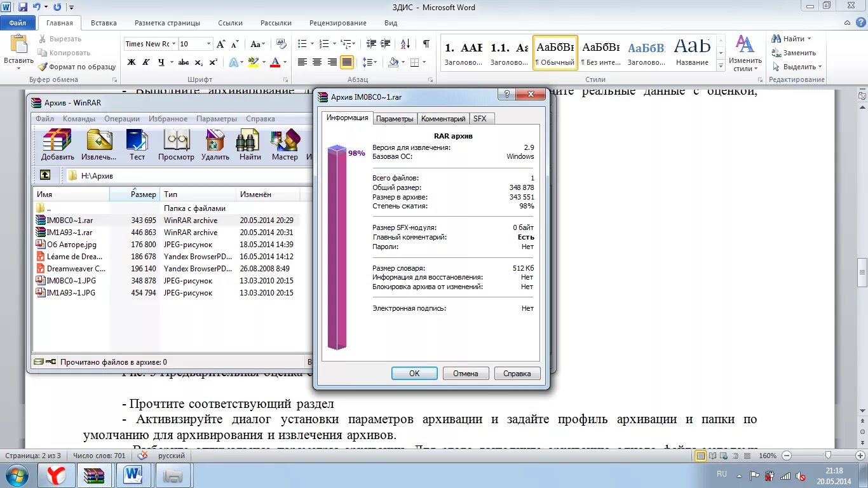Align paragraph text to the right
Image resolution: width=868 pixels, height=488 pixels.
(332, 62)
